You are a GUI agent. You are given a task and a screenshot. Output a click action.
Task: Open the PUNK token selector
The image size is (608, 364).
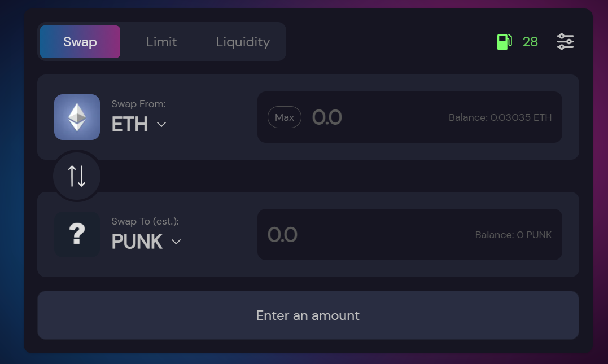pos(146,242)
